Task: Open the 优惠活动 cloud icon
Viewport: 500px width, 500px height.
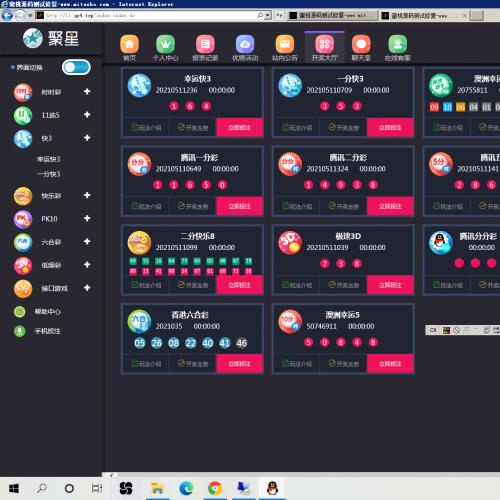Action: pos(245,44)
